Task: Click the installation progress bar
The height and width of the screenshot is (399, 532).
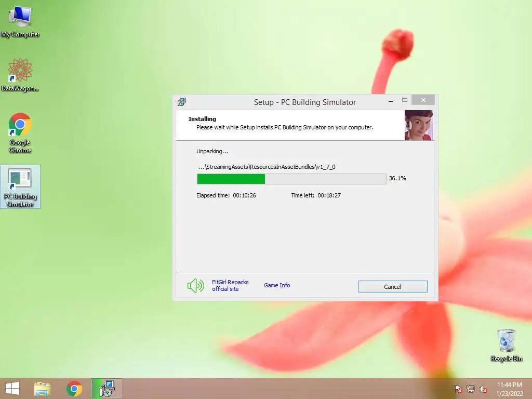Action: (291, 179)
